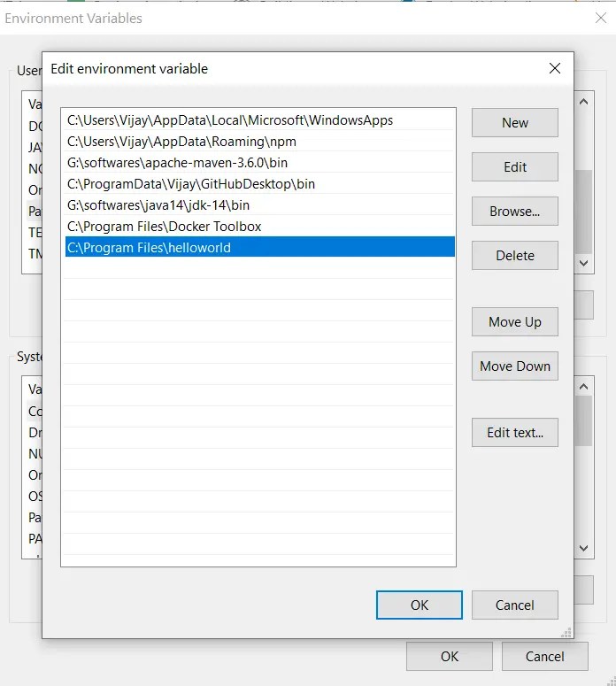Click the Environment Variables window's OK button
The width and height of the screenshot is (616, 686).
point(450,656)
